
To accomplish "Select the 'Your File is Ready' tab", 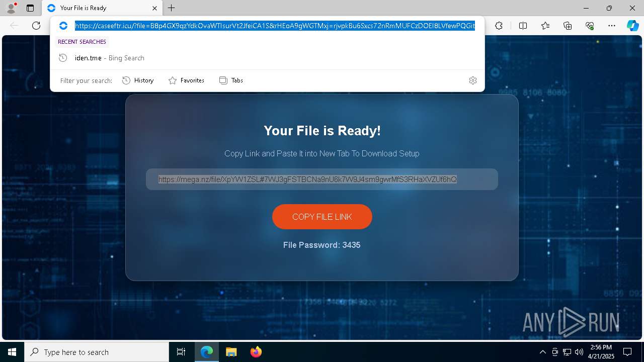I will 102,8.
